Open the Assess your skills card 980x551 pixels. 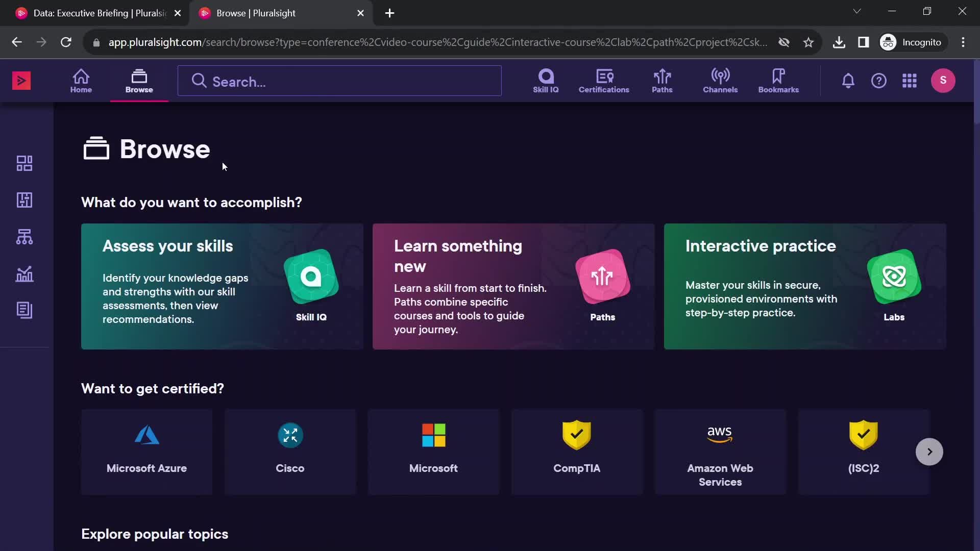coord(222,286)
